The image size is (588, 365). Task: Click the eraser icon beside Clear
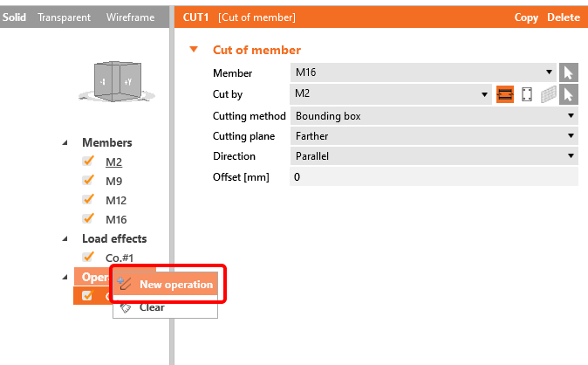126,307
